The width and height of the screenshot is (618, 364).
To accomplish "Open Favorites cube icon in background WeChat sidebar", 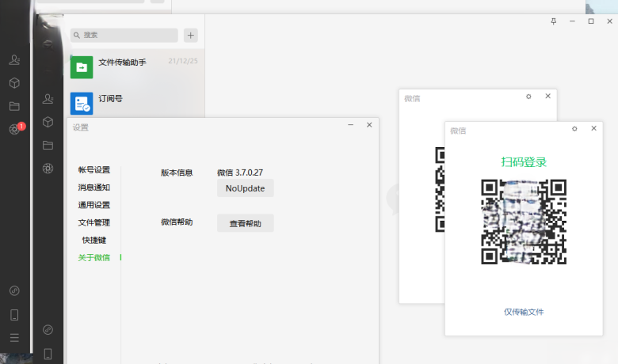I will coord(14,83).
